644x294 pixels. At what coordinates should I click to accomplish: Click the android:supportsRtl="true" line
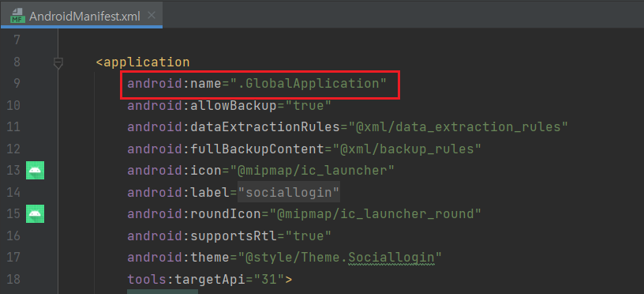(x=229, y=236)
